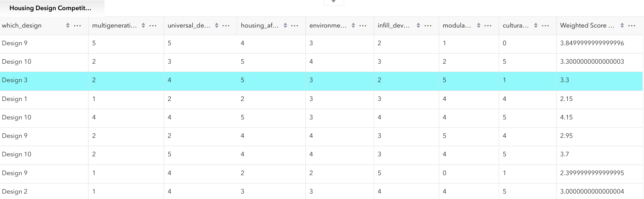644x199 pixels.
Task: Click Weighted Score cell 4.15
Action: [x=566, y=117]
